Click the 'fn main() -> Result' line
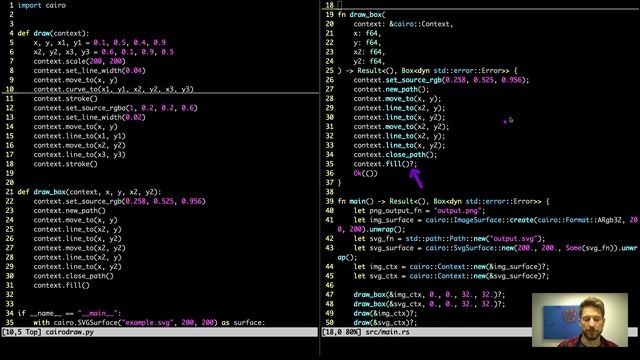This screenshot has height=360, width=640. tap(443, 201)
